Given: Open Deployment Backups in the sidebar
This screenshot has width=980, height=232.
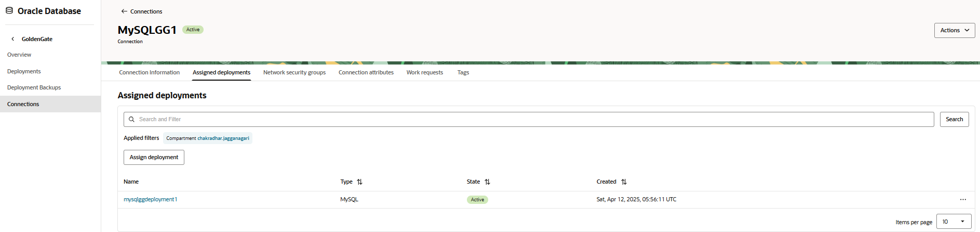Looking at the screenshot, I should point(34,87).
